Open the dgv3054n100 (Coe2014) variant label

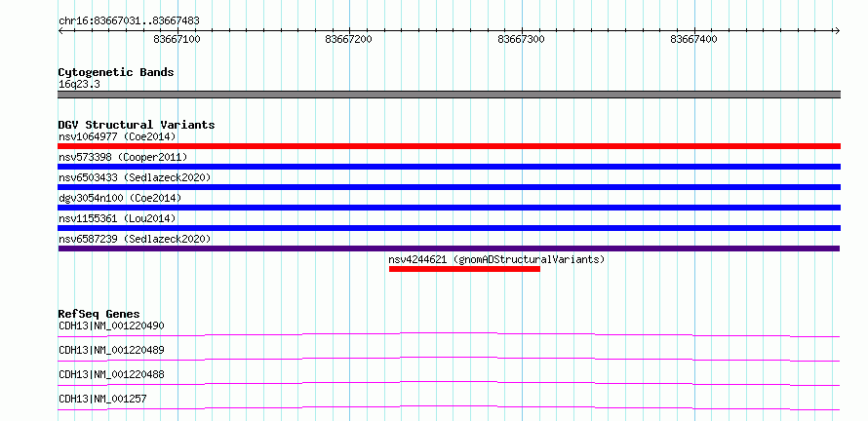click(x=120, y=198)
